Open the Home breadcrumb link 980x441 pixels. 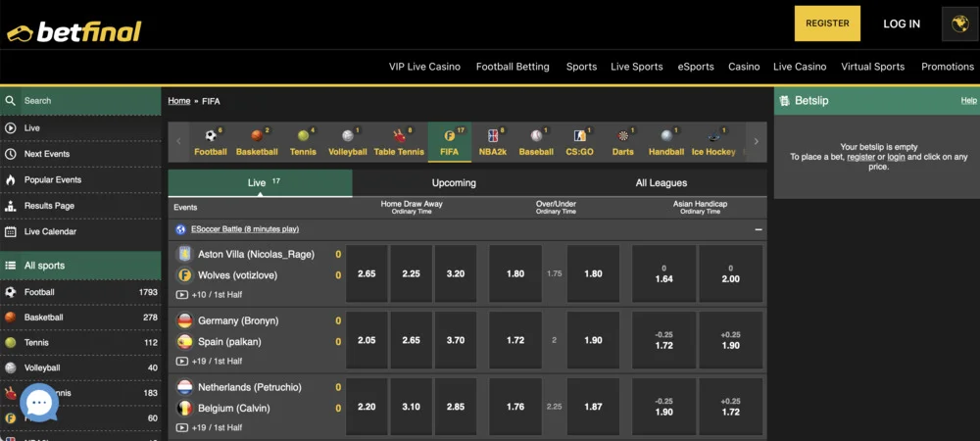178,101
